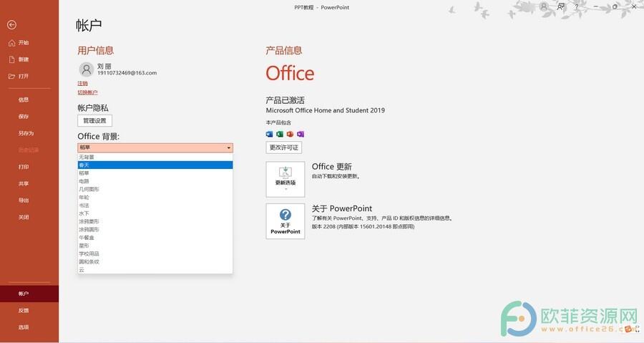Select 无背景 from the background list
This screenshot has width=644, height=343.
pyautogui.click(x=155, y=157)
